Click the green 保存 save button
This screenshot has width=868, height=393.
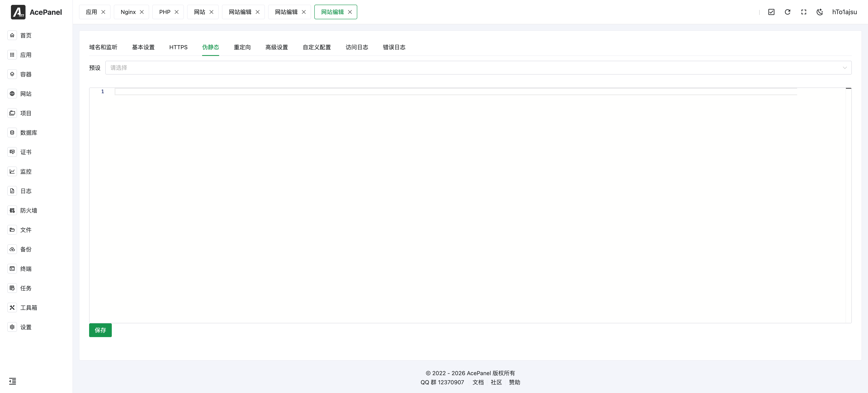pyautogui.click(x=100, y=330)
